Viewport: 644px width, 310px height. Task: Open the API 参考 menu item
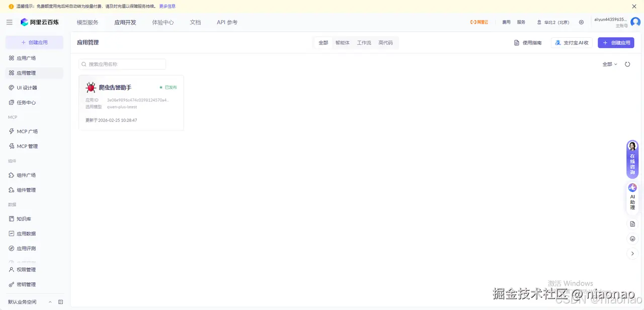click(x=226, y=22)
